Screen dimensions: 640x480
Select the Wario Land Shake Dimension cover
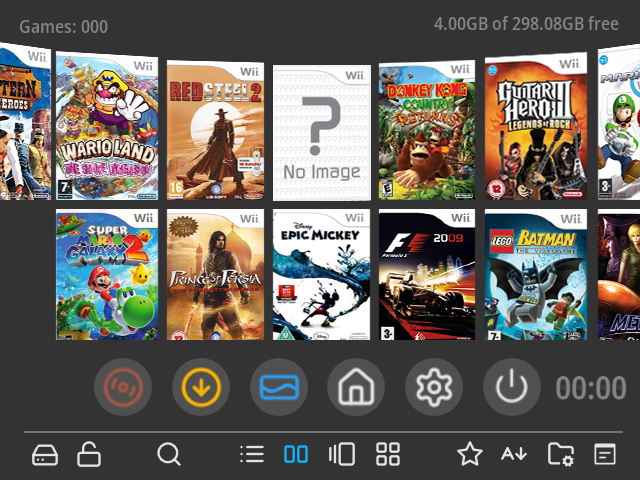(107, 126)
